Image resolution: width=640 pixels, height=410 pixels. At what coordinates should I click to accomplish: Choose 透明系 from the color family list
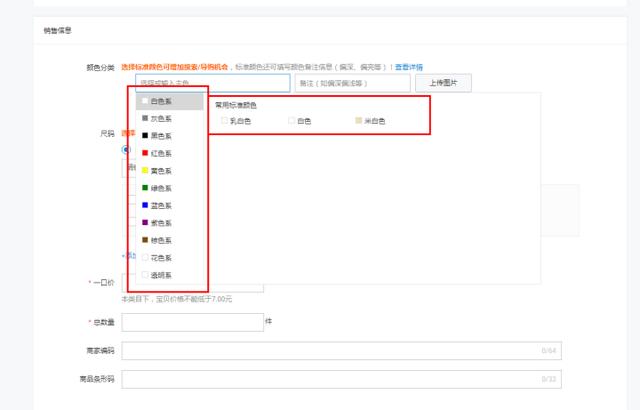pyautogui.click(x=170, y=275)
